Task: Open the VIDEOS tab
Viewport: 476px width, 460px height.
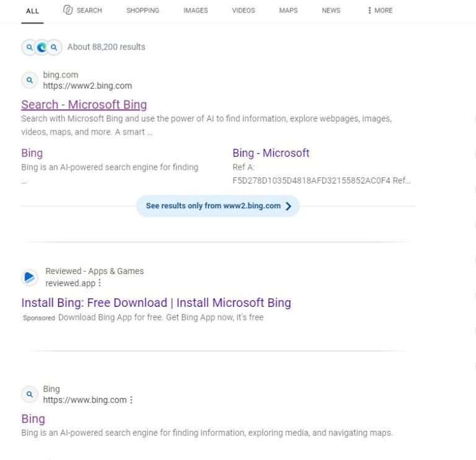Action: pyautogui.click(x=244, y=11)
